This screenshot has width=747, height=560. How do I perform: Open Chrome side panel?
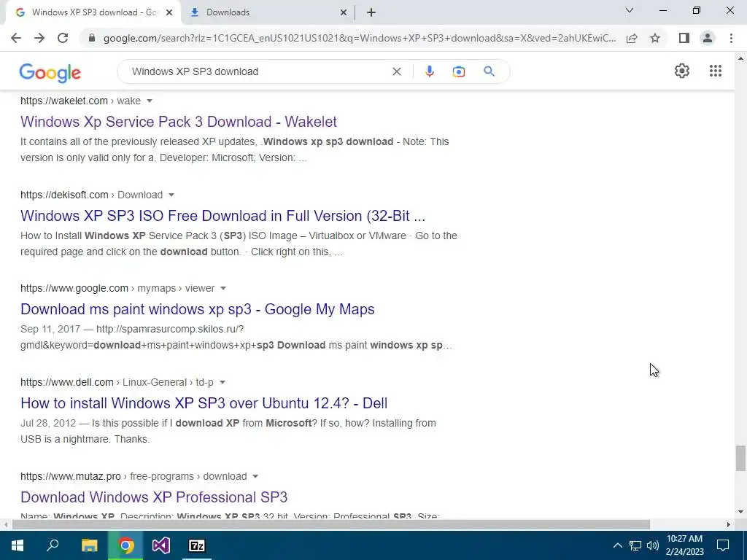[x=684, y=38]
